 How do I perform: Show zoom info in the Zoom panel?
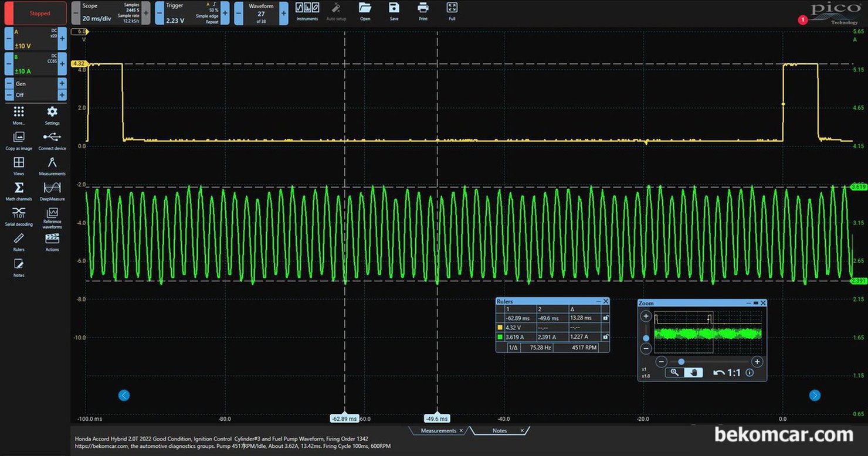coord(750,372)
